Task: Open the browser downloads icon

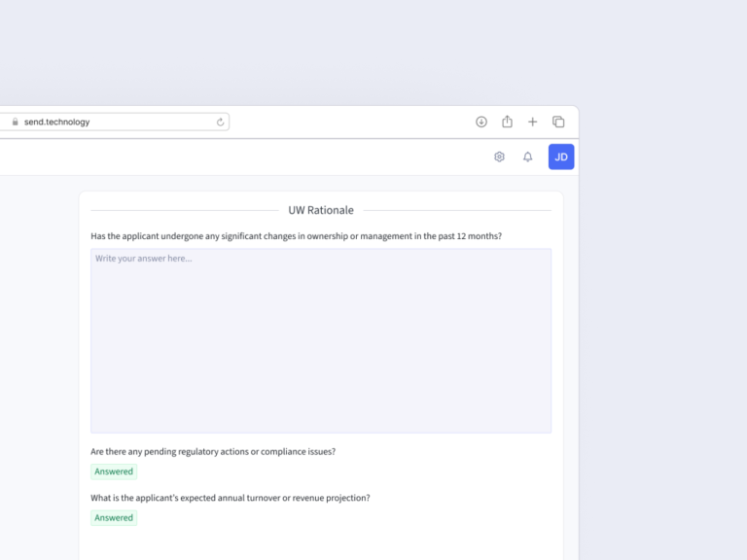Action: coord(481,122)
